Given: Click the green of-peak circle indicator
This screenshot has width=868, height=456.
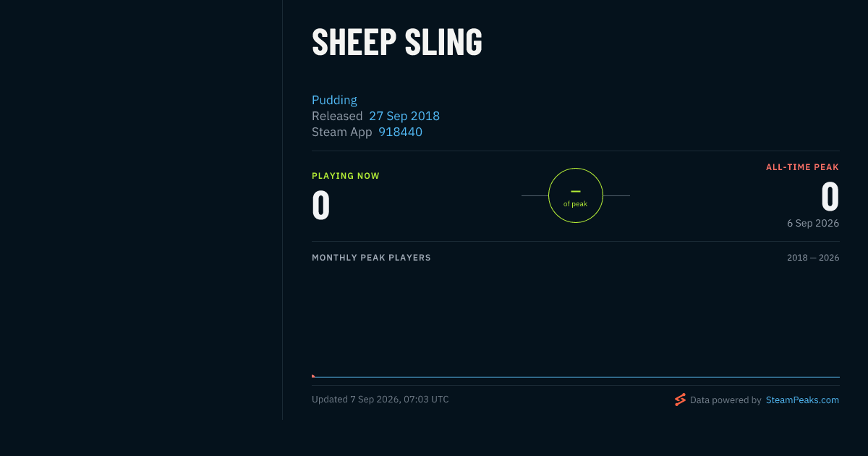Looking at the screenshot, I should pyautogui.click(x=576, y=195).
